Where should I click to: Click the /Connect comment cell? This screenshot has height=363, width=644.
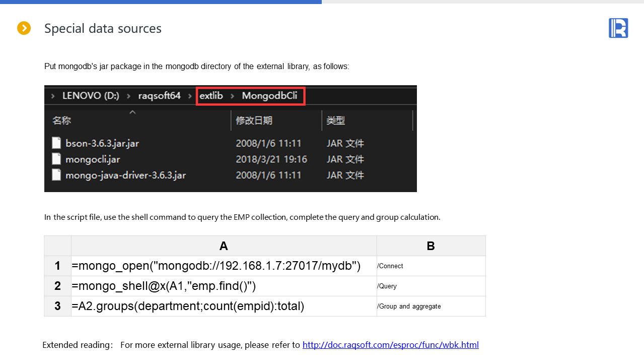431,266
